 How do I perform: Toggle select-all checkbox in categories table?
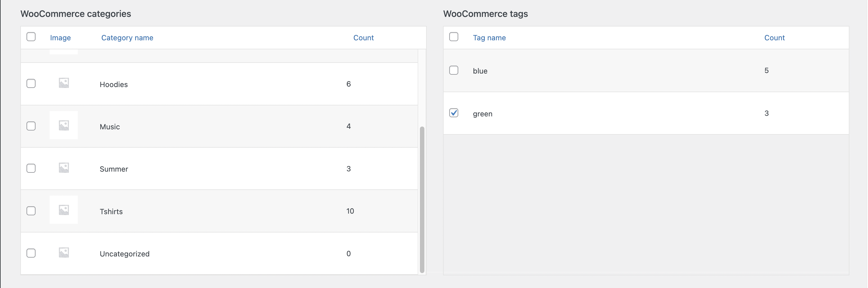[x=31, y=37]
